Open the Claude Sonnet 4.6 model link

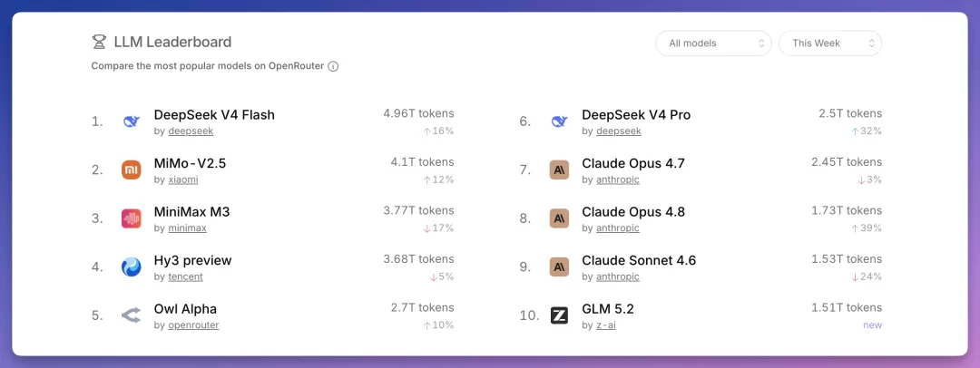[x=639, y=260]
